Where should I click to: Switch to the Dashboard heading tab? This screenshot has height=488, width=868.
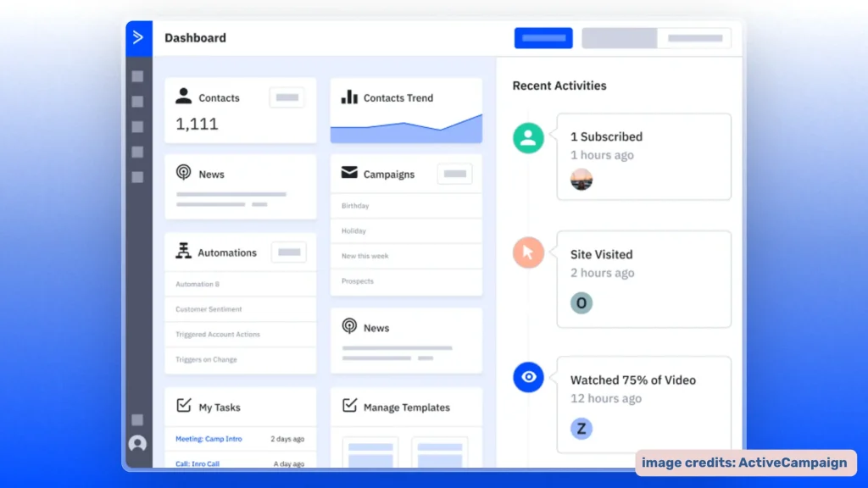point(196,37)
